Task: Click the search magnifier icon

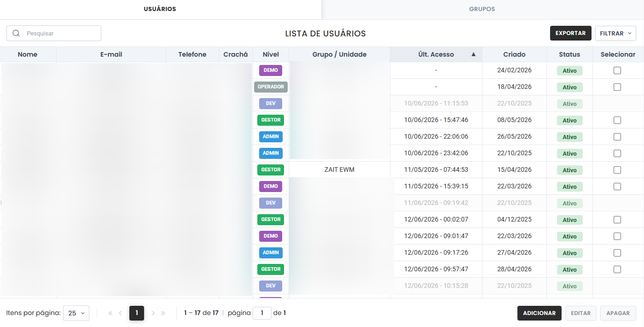Action: tap(17, 33)
